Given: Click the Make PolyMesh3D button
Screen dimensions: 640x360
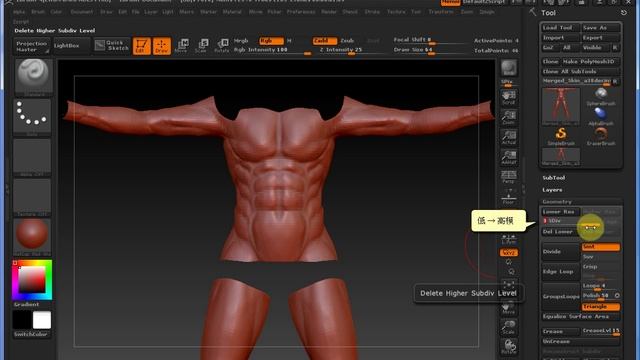Looking at the screenshot, I should click(x=591, y=62).
